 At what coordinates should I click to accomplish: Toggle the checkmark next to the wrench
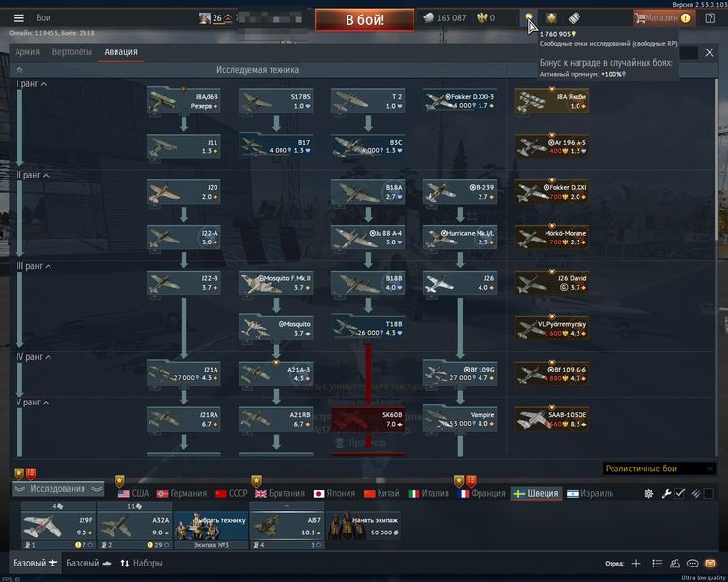(681, 493)
